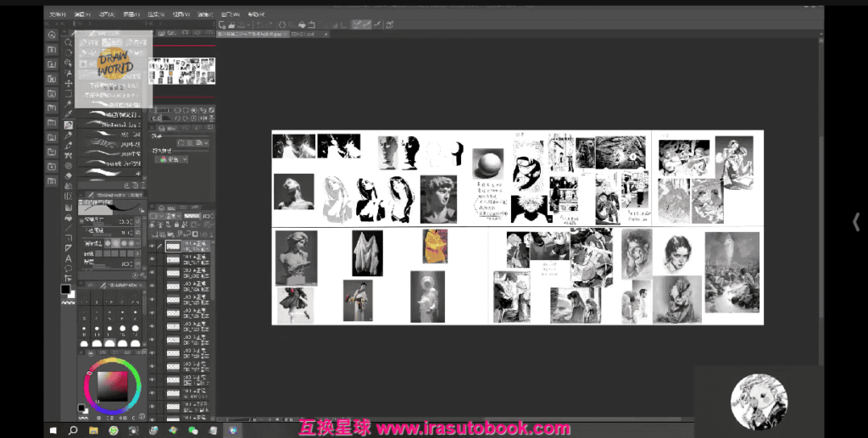This screenshot has width=868, height=438.
Task: Open the 图层 menu
Action: coord(131,14)
